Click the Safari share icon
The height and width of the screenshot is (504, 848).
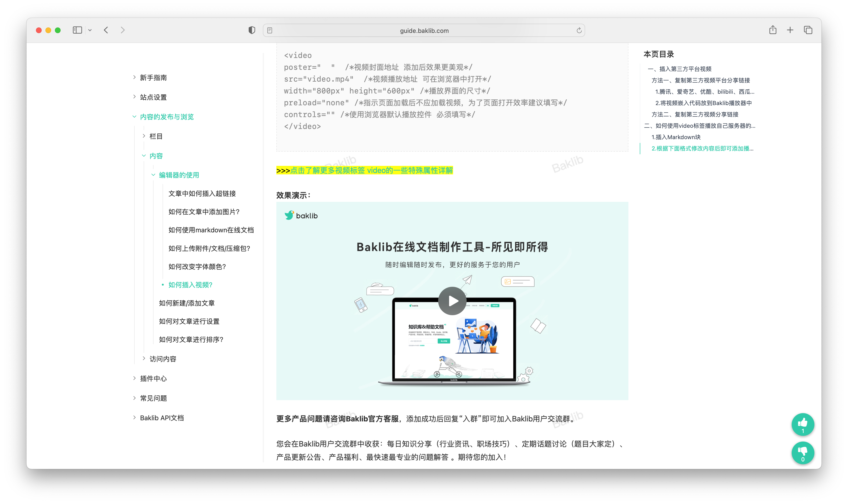[773, 30]
